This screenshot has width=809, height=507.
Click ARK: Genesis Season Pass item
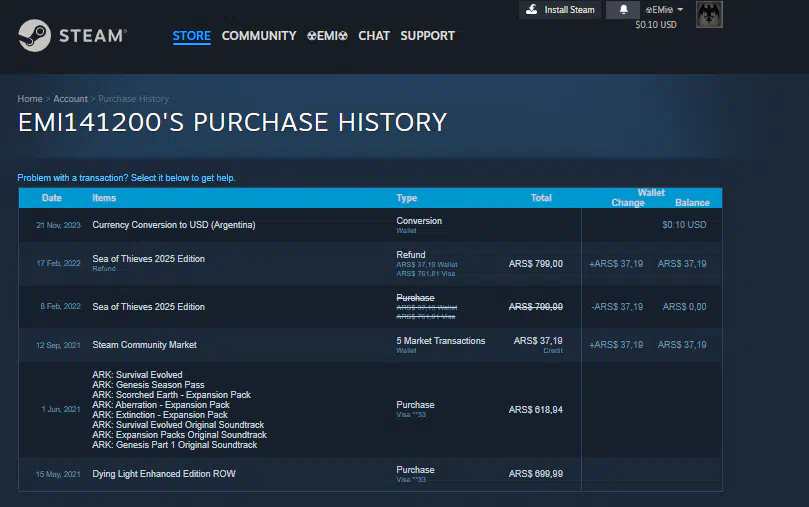(148, 385)
